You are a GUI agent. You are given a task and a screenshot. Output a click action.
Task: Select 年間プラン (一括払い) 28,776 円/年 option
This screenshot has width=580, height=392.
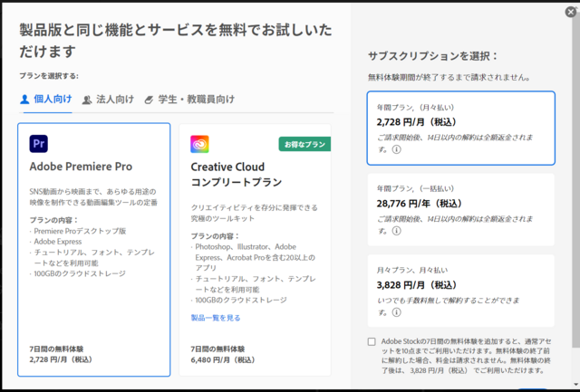pyautogui.click(x=461, y=209)
